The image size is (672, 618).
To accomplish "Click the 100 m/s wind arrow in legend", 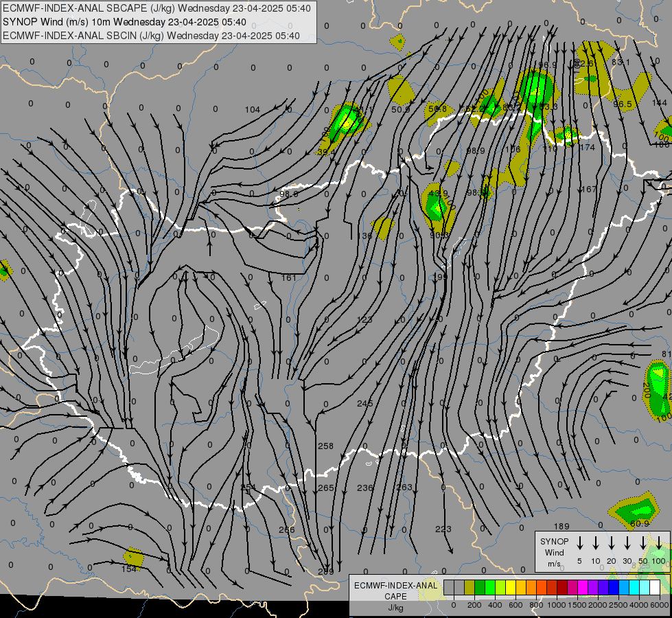I will tap(659, 542).
